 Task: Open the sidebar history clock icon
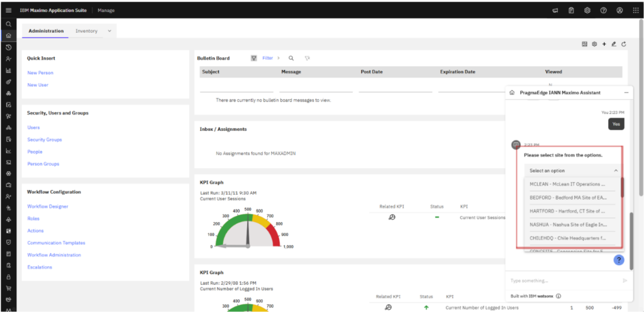tap(9, 47)
